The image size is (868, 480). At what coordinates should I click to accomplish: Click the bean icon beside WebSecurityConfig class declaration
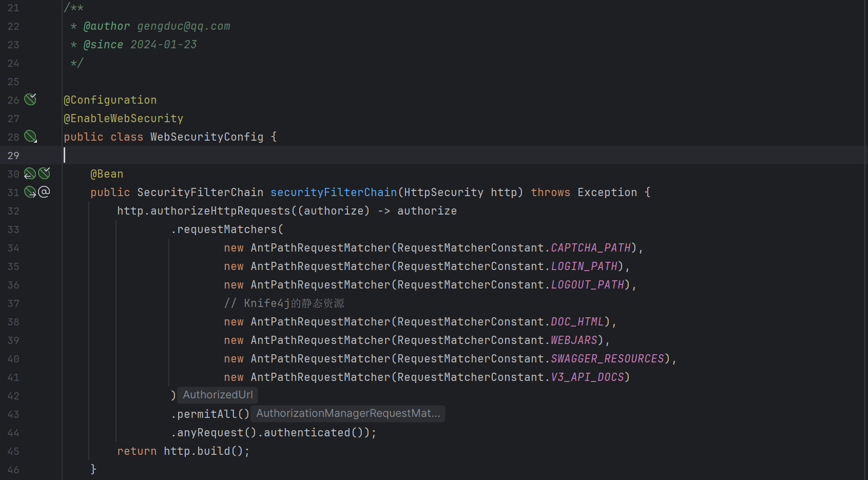29,137
